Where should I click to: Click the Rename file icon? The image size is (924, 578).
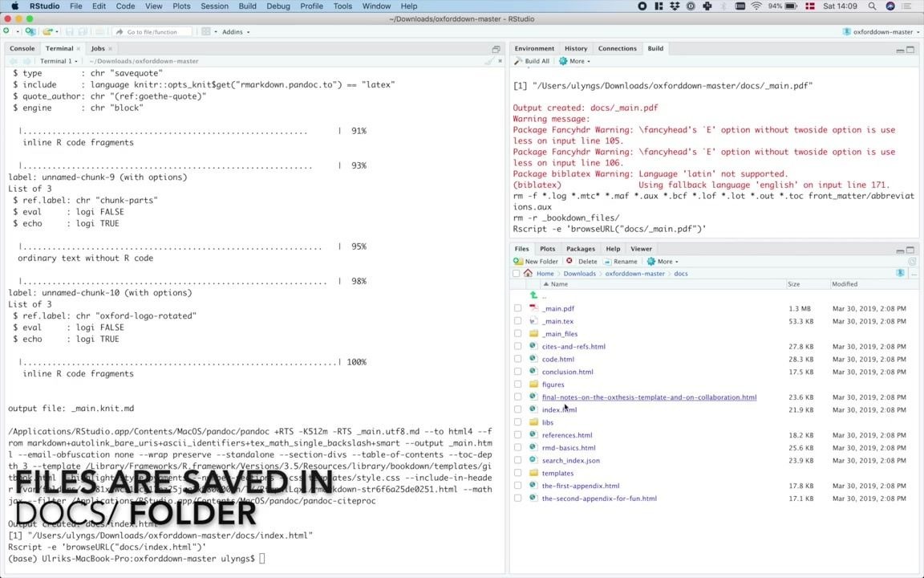pyautogui.click(x=607, y=261)
